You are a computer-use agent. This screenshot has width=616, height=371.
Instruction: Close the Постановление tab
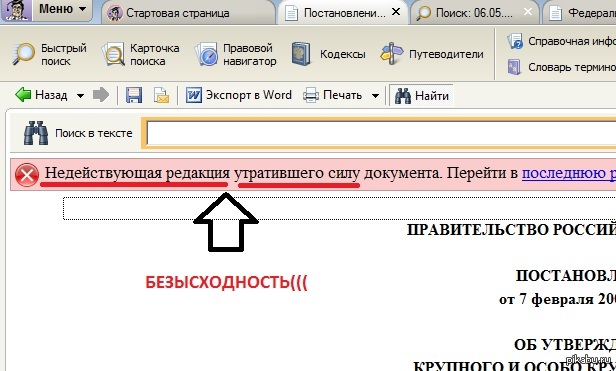click(396, 12)
